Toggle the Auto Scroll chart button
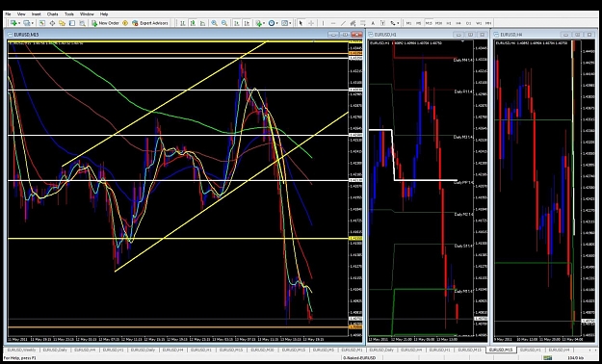The height and width of the screenshot is (364, 602). (237, 23)
